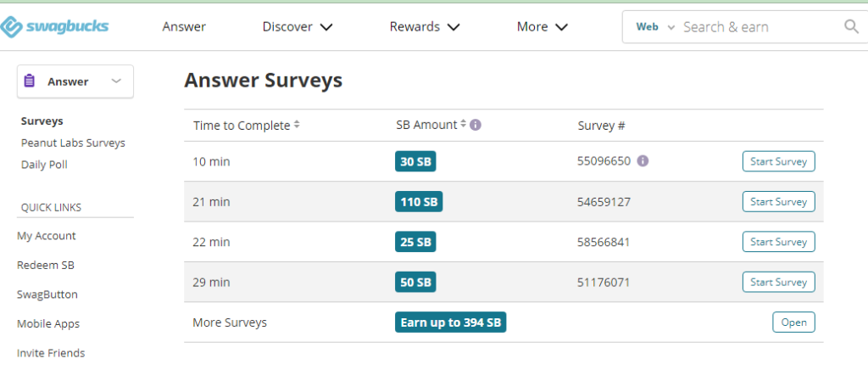Click Answer in the top navigation

coord(184,27)
